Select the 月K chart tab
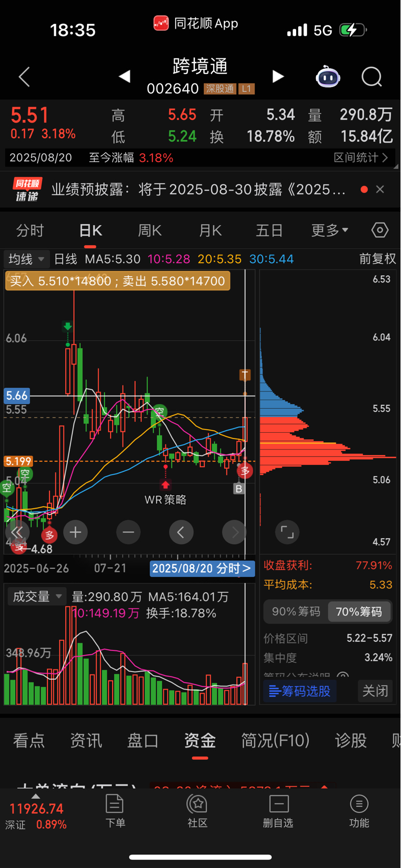This screenshot has width=401, height=868. pos(210,230)
